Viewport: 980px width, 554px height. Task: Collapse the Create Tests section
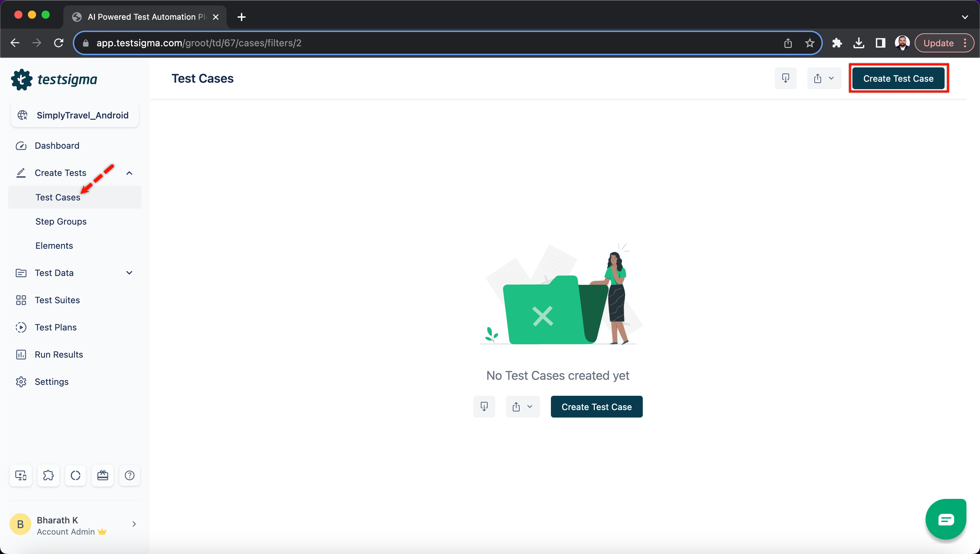point(129,173)
